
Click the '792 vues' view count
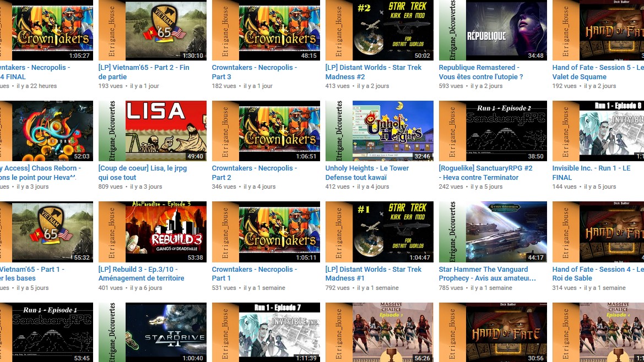[x=337, y=288]
